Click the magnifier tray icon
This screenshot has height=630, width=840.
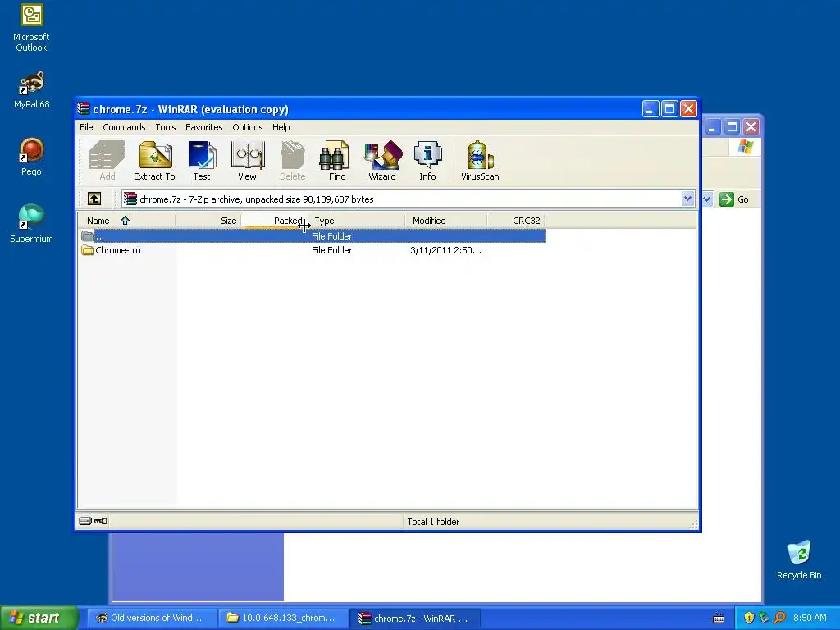tap(779, 618)
